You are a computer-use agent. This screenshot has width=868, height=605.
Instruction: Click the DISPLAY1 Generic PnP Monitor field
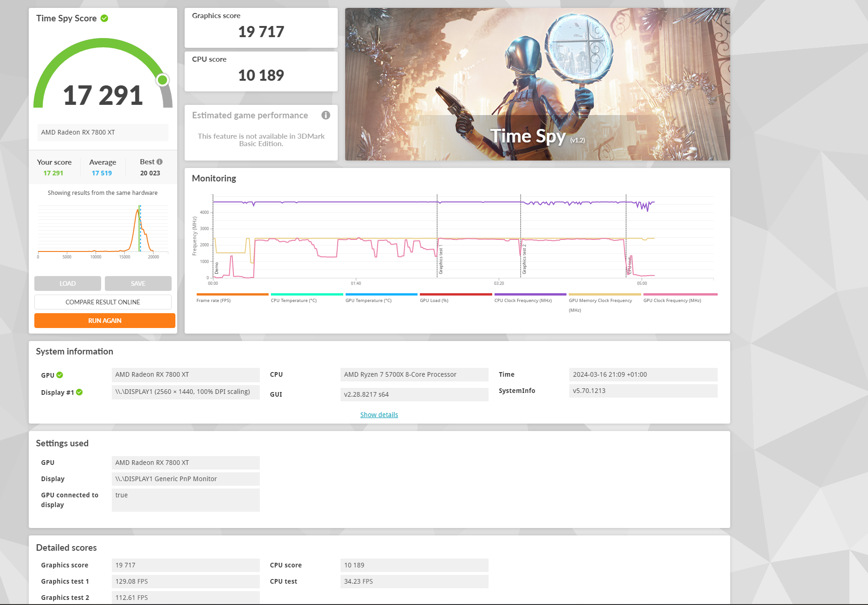(186, 479)
